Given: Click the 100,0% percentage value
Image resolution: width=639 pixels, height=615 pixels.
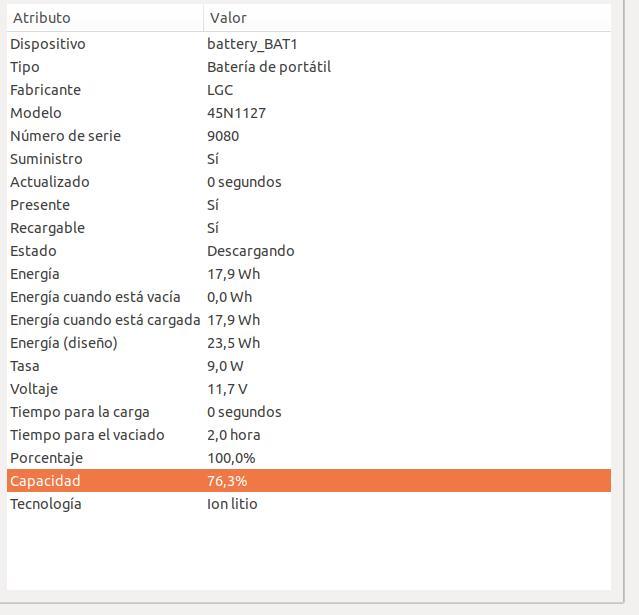Looking at the screenshot, I should (x=231, y=458).
